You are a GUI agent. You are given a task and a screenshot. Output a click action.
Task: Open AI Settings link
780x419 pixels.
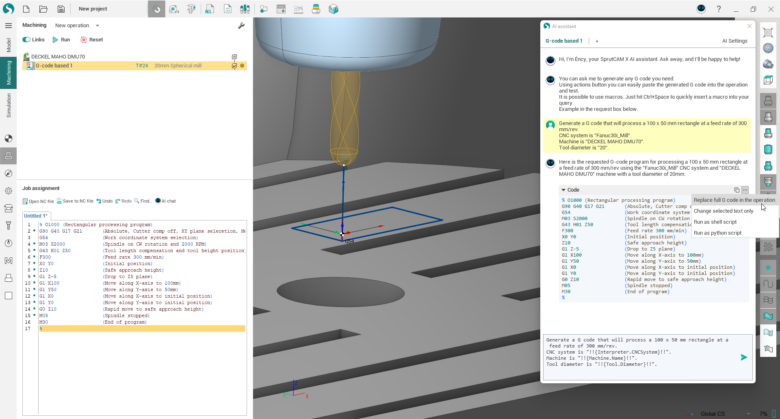pyautogui.click(x=735, y=41)
